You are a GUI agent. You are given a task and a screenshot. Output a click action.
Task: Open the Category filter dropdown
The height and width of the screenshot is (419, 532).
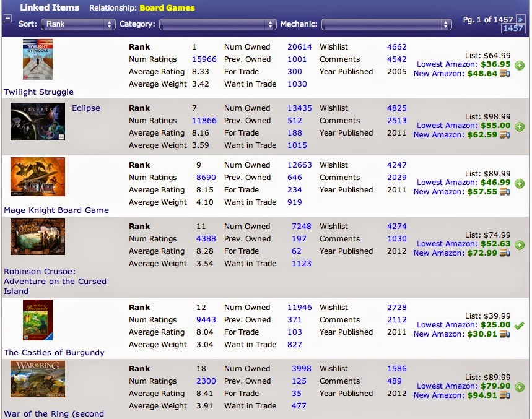click(217, 24)
